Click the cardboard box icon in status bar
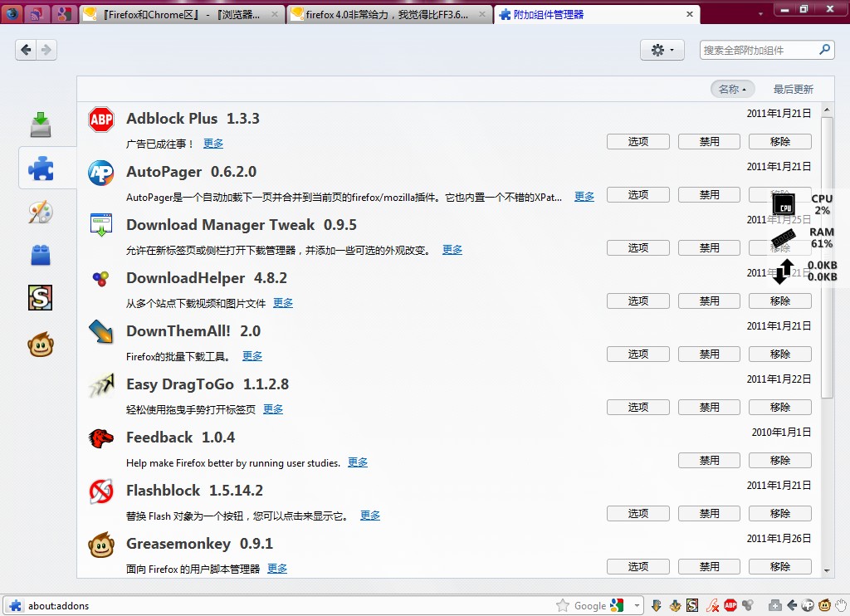This screenshot has width=850, height=616. coord(675,605)
